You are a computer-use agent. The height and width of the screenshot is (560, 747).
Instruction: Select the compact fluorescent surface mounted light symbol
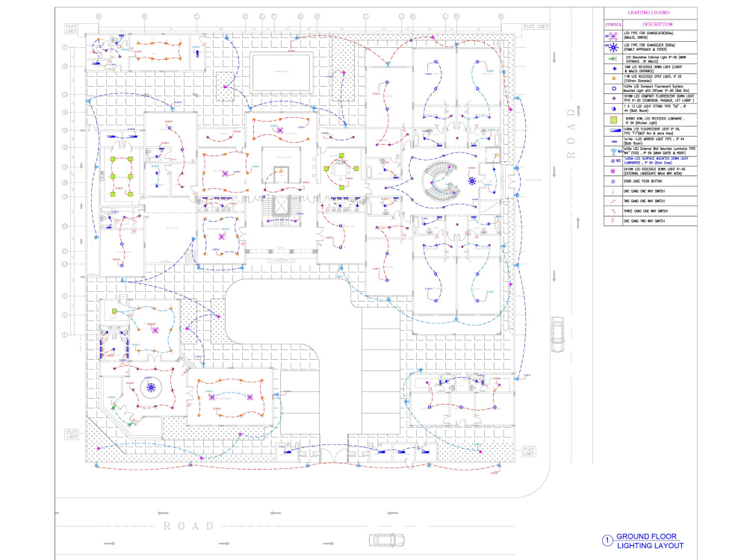tap(614, 88)
